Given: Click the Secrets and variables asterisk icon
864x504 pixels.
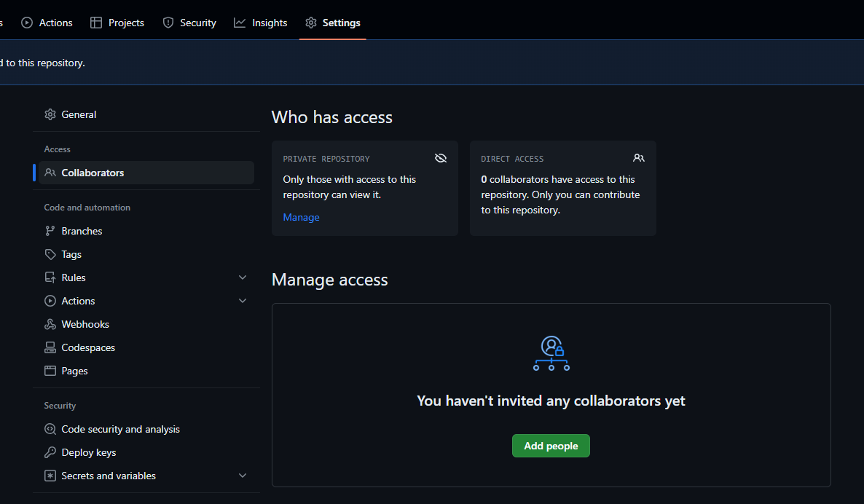Looking at the screenshot, I should (x=50, y=476).
